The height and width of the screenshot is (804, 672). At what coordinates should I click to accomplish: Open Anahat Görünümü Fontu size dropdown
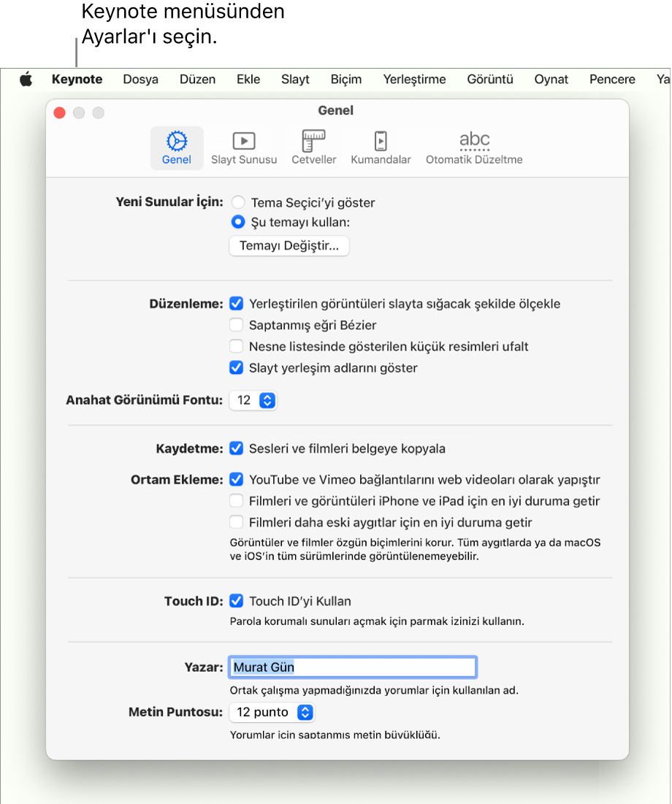coord(253,400)
